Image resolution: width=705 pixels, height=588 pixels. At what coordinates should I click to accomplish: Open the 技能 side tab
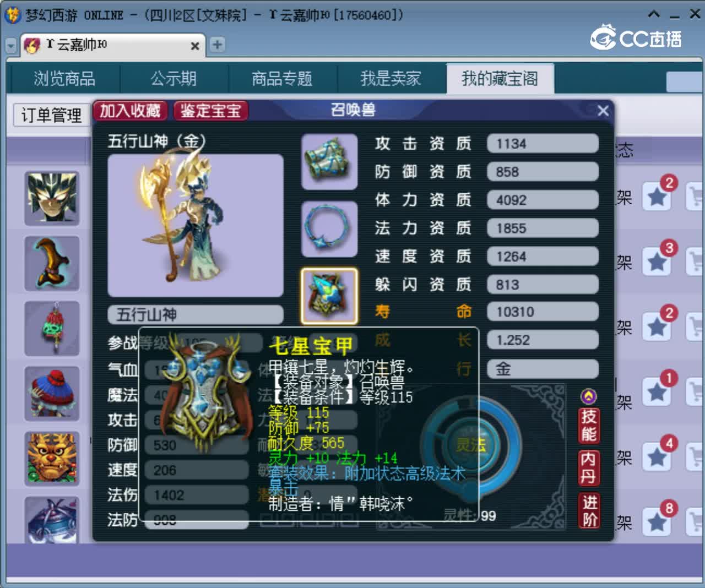pyautogui.click(x=589, y=425)
